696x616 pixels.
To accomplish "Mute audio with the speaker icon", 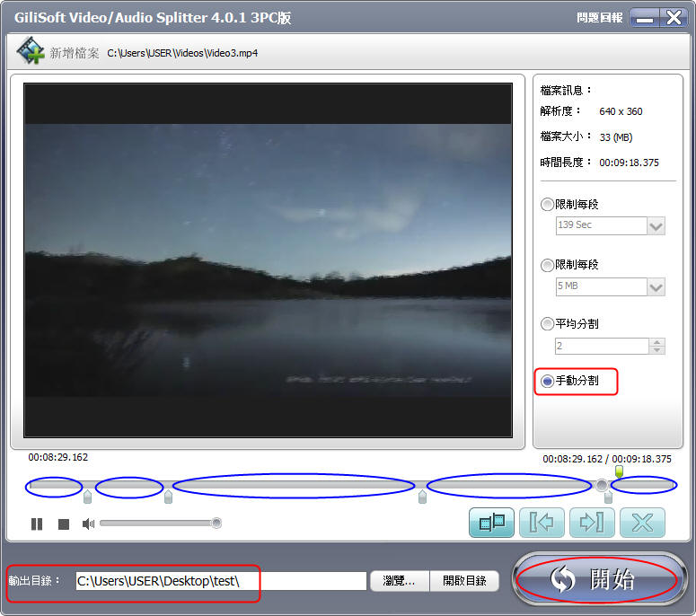I will (88, 524).
